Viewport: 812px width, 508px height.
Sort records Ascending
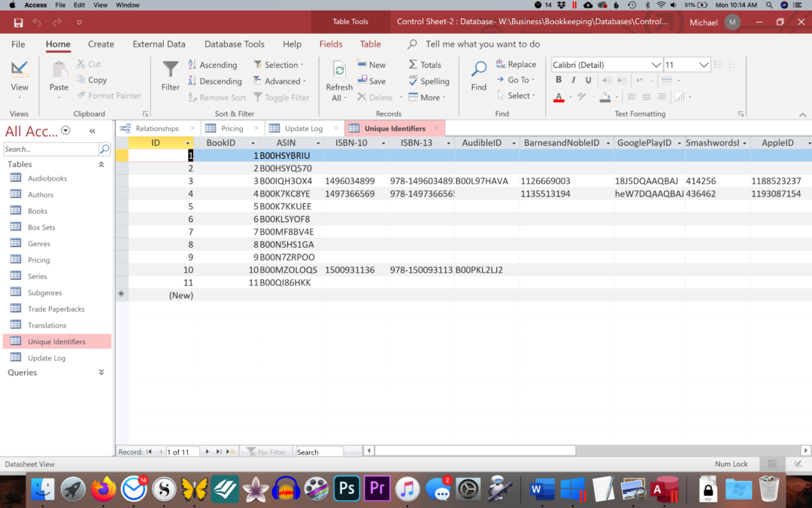(213, 65)
